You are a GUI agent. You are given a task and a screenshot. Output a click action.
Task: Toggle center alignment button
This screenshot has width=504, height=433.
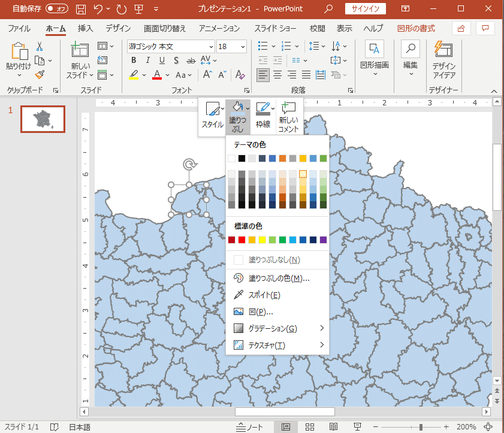tap(277, 75)
